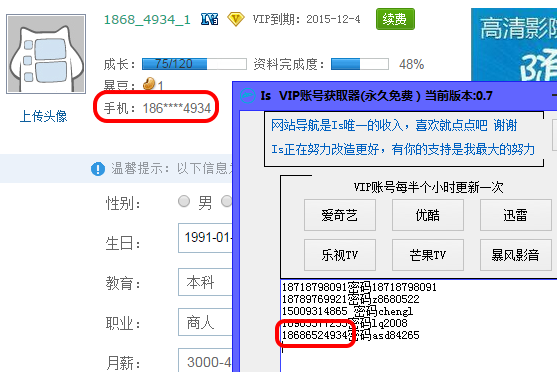557x372 pixels.
Task: Click the 乐视TV button
Action: click(x=340, y=255)
